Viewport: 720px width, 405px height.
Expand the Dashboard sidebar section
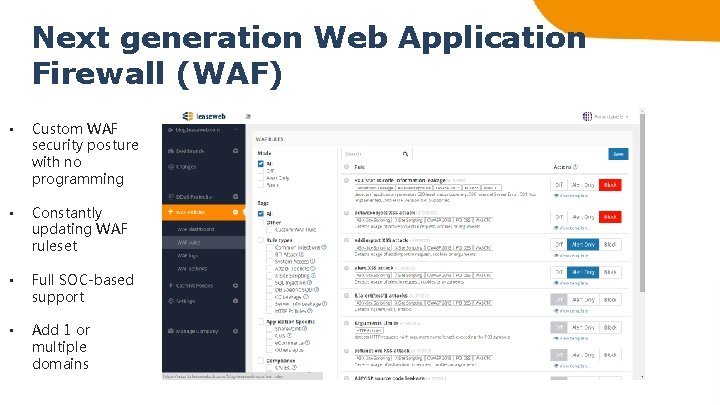[236, 151]
